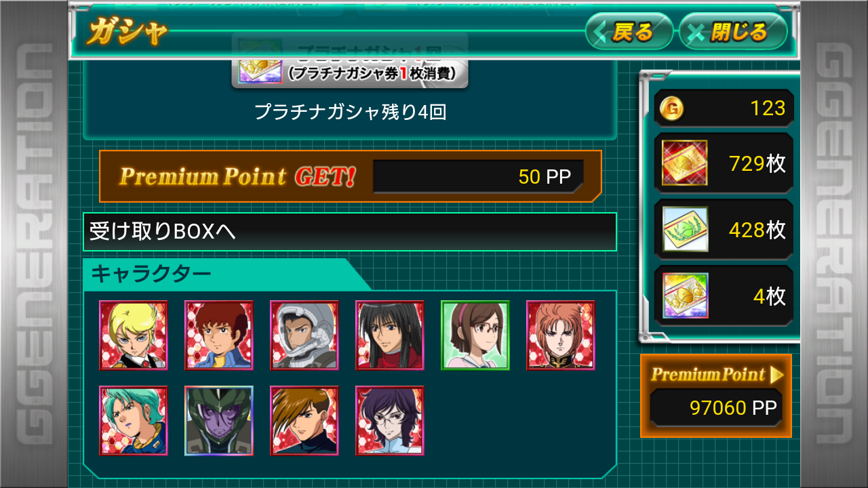The width and height of the screenshot is (868, 488).
Task: Close the gacha screen with 閉じる
Action: (733, 31)
